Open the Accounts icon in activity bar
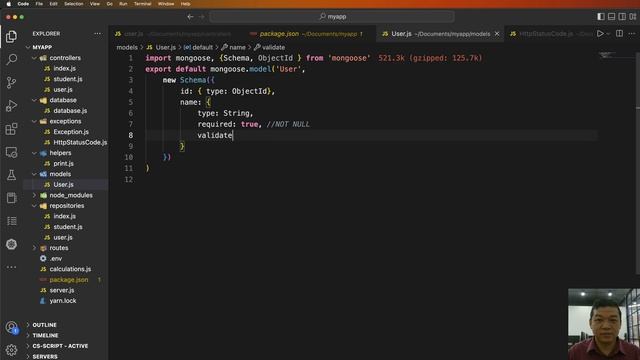 click(x=11, y=327)
